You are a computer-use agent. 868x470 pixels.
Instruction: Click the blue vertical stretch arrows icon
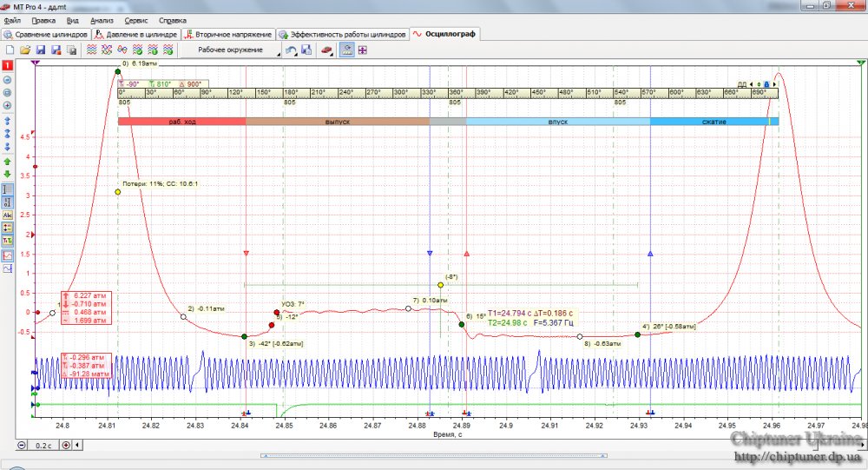(8, 121)
